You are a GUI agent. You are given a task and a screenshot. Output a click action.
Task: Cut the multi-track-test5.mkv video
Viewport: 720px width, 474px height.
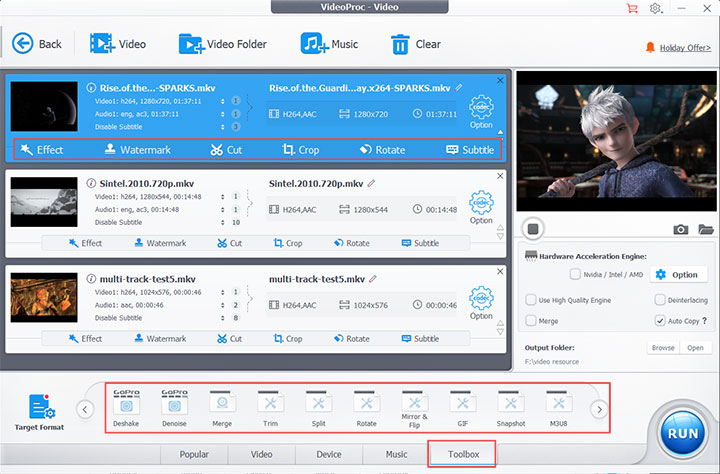pos(230,339)
